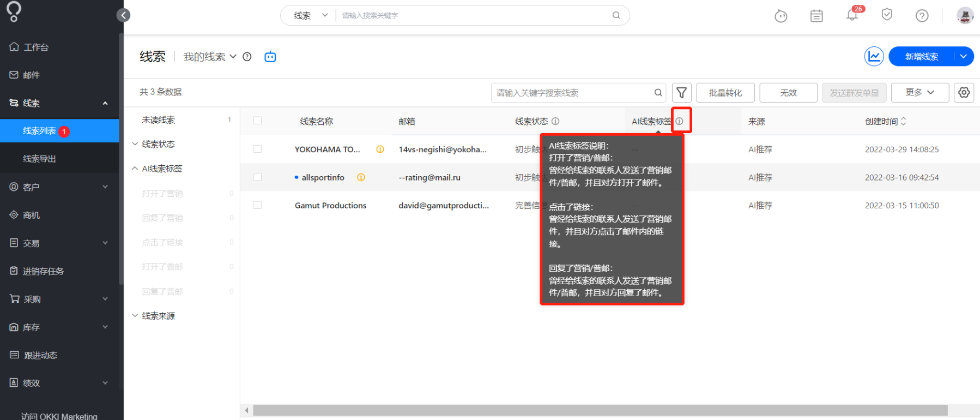
Task: Open the notifications bell icon
Action: 852,15
